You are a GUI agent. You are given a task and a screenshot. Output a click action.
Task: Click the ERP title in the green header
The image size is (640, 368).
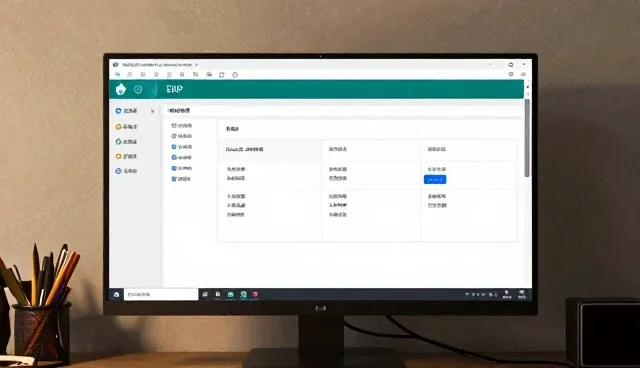[174, 89]
